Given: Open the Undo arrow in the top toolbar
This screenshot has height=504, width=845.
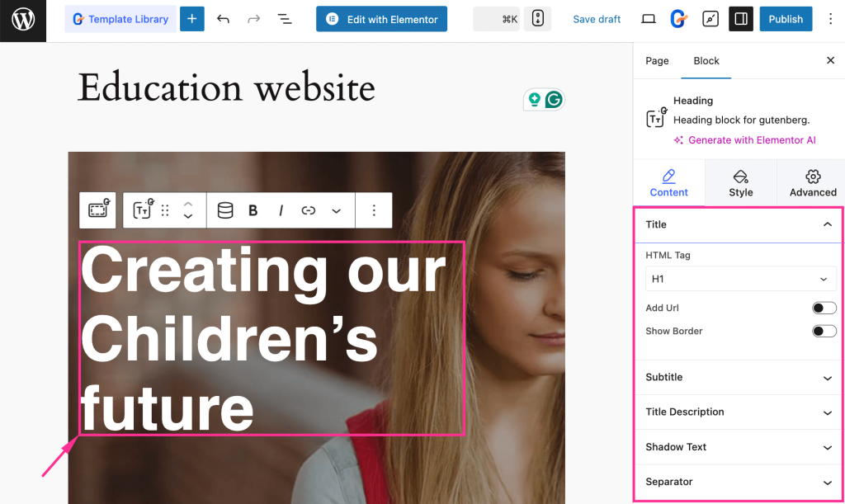Looking at the screenshot, I should [223, 18].
